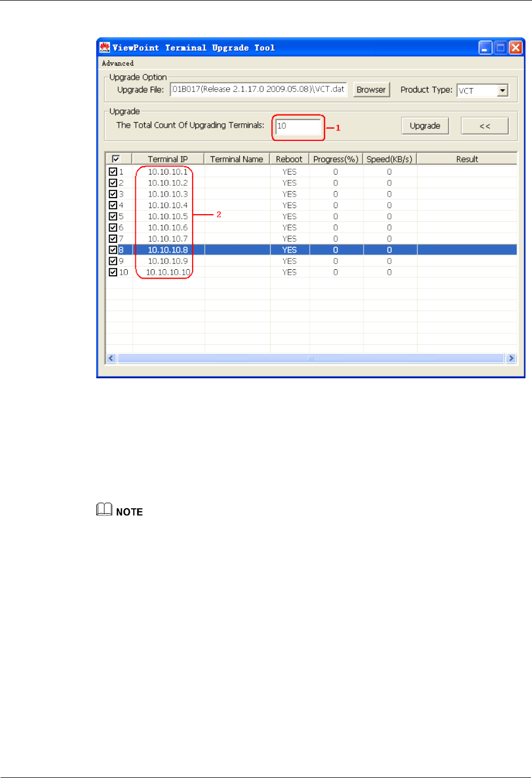This screenshot has width=532, height=778.
Task: Select terminal IP 10.10.10.1
Action: coord(168,172)
